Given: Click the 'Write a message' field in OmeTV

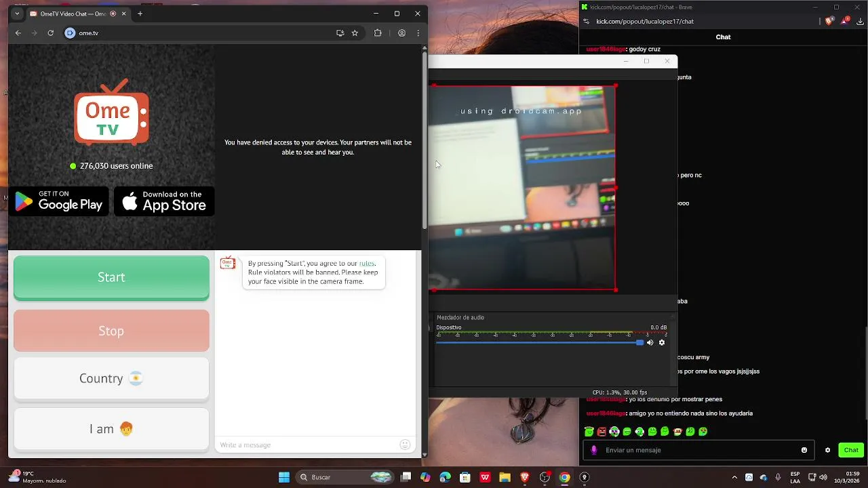Looking at the screenshot, I should [309, 445].
